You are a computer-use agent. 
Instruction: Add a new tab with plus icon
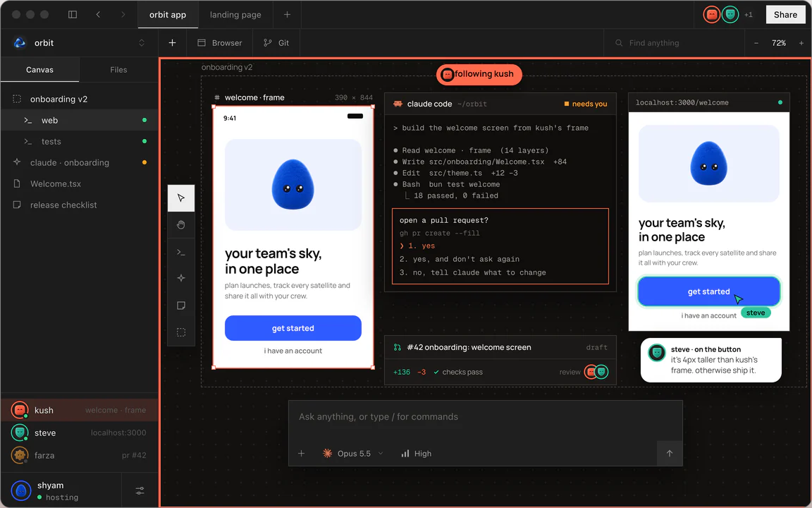(287, 15)
